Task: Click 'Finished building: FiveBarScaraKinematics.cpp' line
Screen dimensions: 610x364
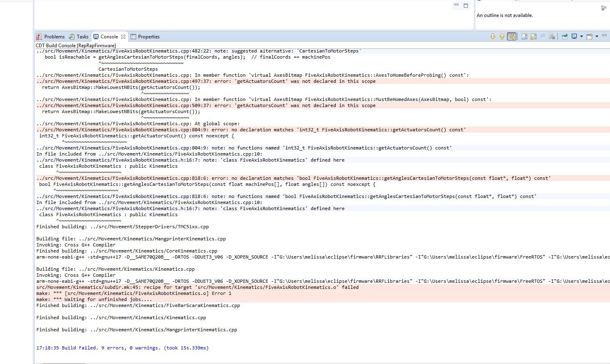Action: pyautogui.click(x=138, y=305)
